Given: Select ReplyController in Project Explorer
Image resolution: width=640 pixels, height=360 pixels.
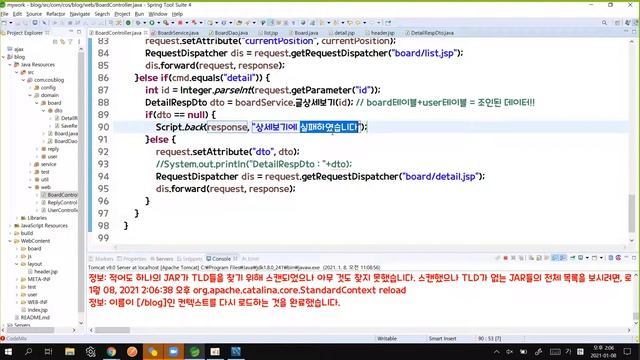Looking at the screenshot, I should click(59, 202).
